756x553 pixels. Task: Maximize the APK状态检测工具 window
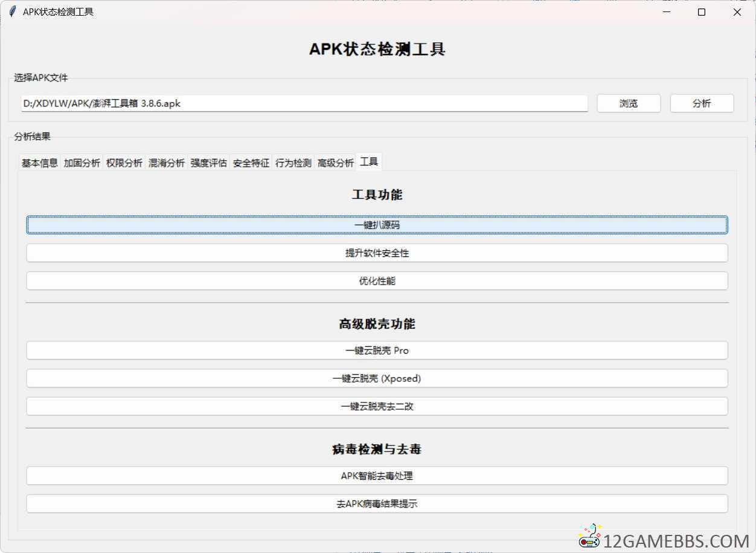point(702,12)
